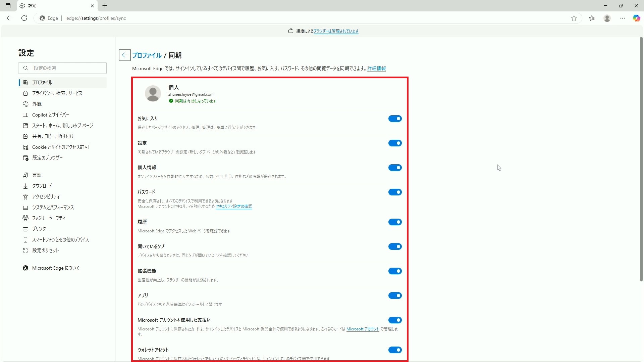Screen dimensions: 644x362
Task: Open プライバシー、検索、サービス settings section
Action: [x=57, y=93]
